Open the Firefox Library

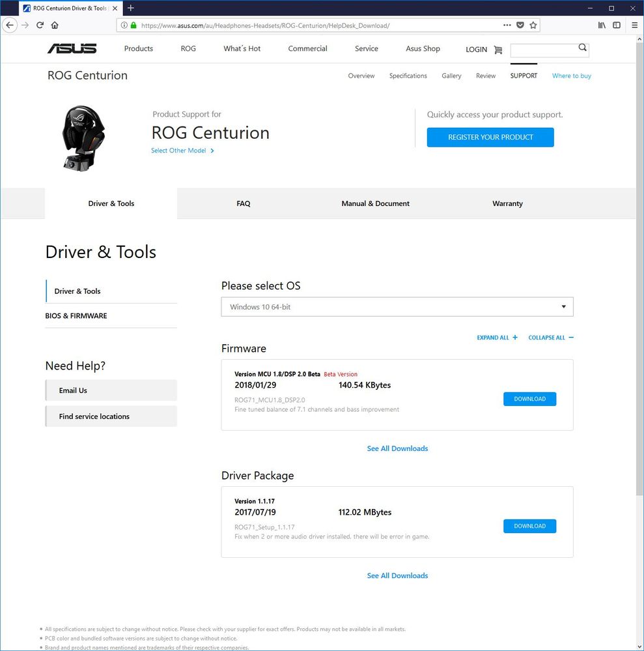pos(602,25)
